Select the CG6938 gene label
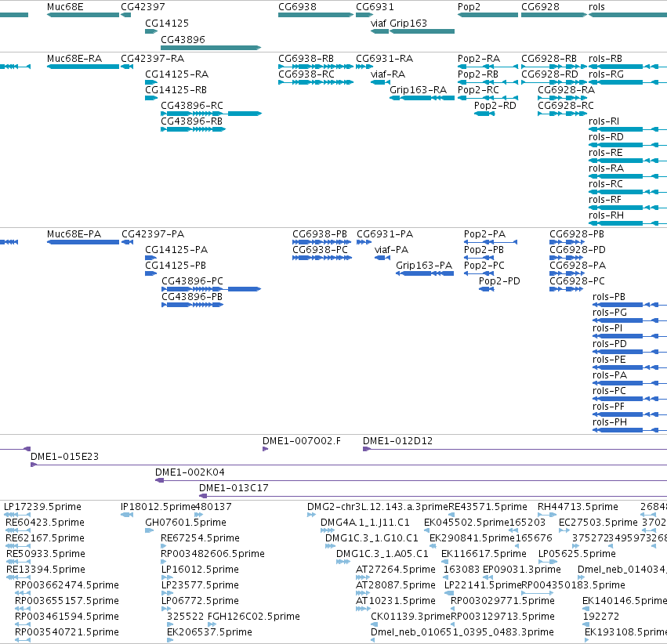 click(297, 7)
